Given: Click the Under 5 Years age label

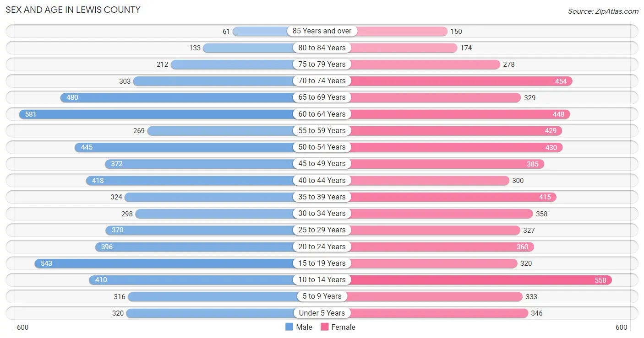Looking at the screenshot, I should 322,313.
